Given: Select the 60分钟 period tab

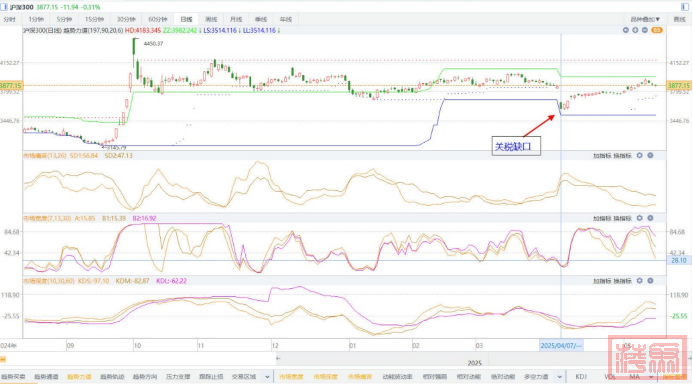Looking at the screenshot, I should point(158,19).
